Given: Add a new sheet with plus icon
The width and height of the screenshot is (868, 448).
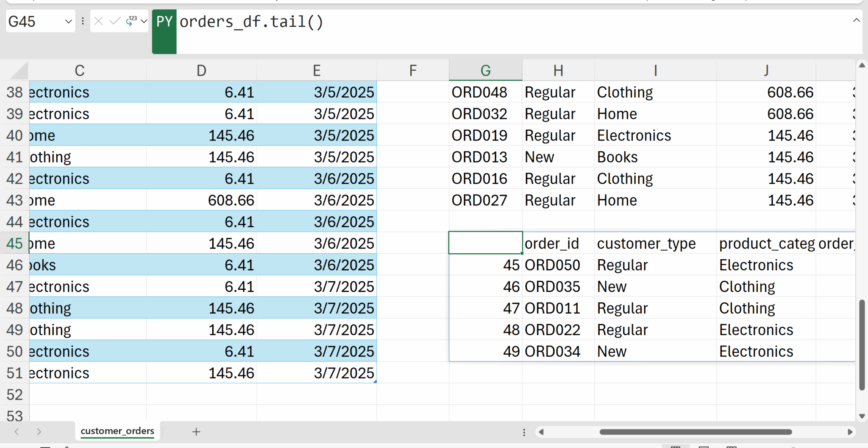Looking at the screenshot, I should coord(196,432).
